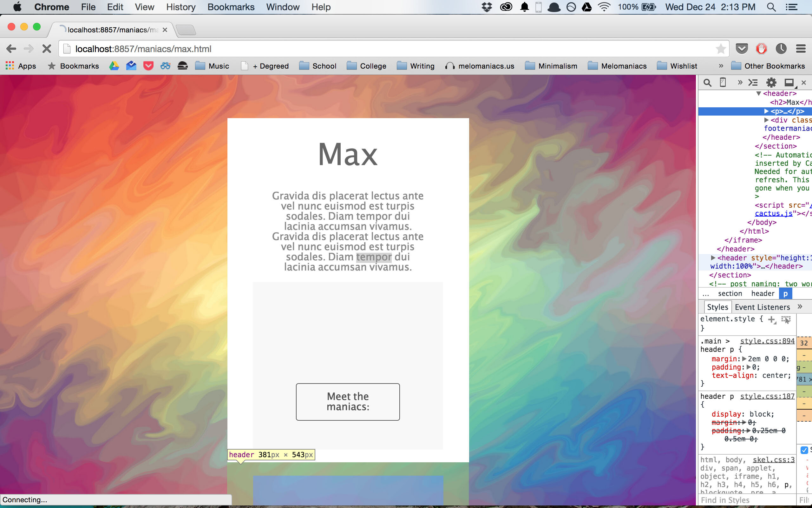Go back with the browser back arrow
Image resolution: width=812 pixels, height=508 pixels.
(11, 49)
